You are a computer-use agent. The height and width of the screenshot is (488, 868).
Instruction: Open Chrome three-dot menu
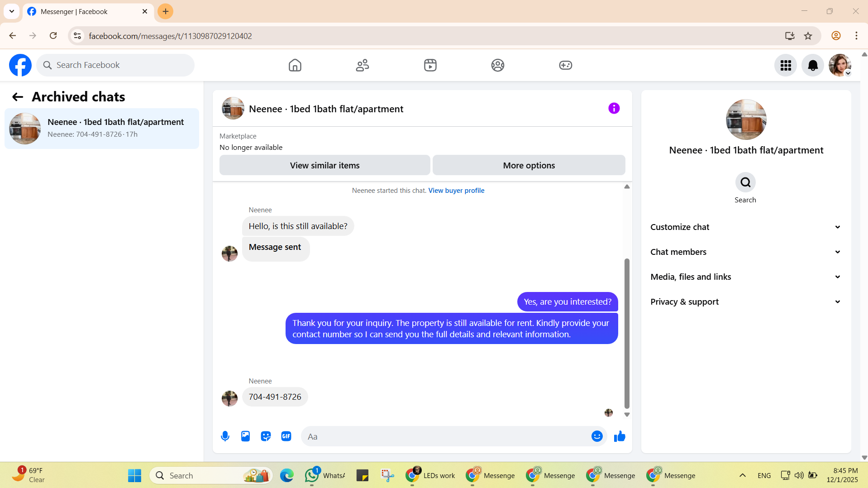pyautogui.click(x=856, y=36)
